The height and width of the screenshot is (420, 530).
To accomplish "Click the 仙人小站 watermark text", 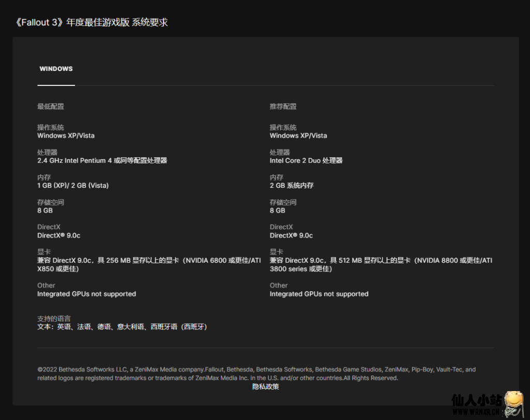I will point(476,401).
